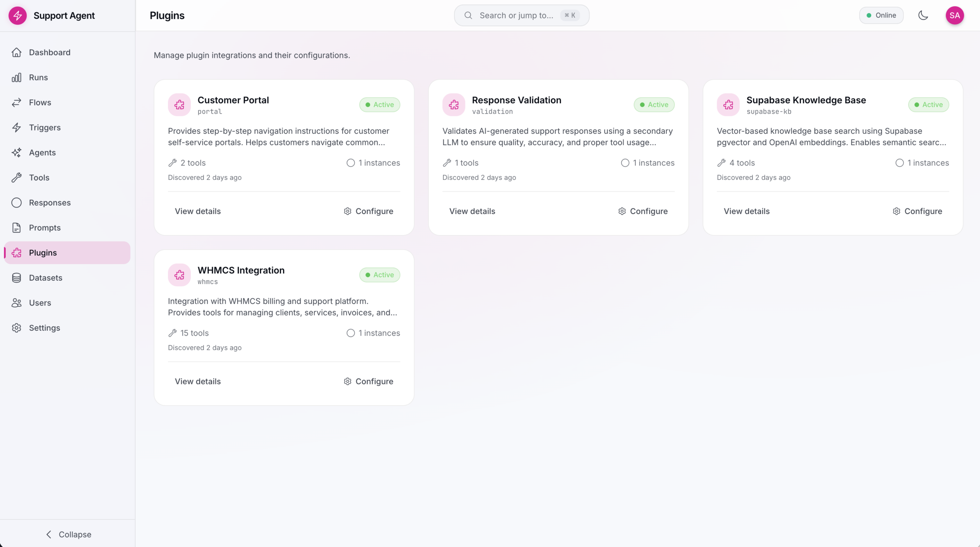Click the Supabase Knowledge Base title

806,100
